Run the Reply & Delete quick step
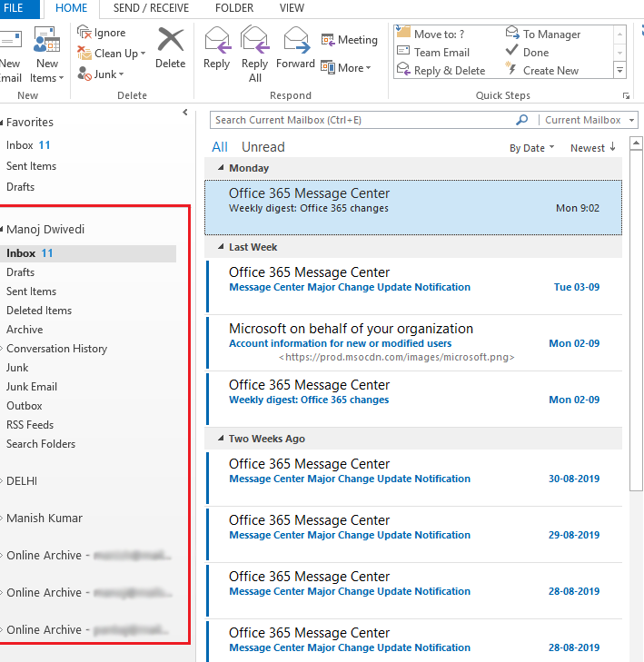 (441, 71)
